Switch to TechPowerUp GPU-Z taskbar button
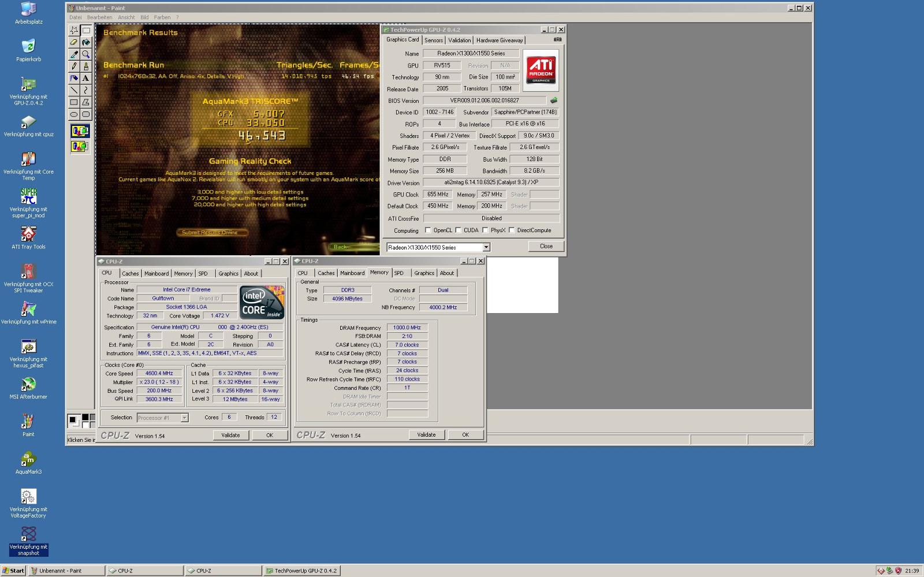924x577 pixels. (x=302, y=571)
